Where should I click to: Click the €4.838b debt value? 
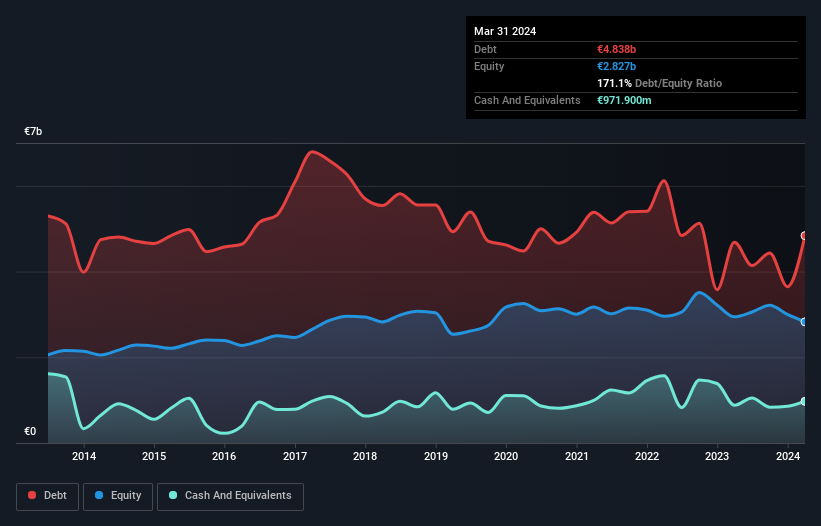616,49
